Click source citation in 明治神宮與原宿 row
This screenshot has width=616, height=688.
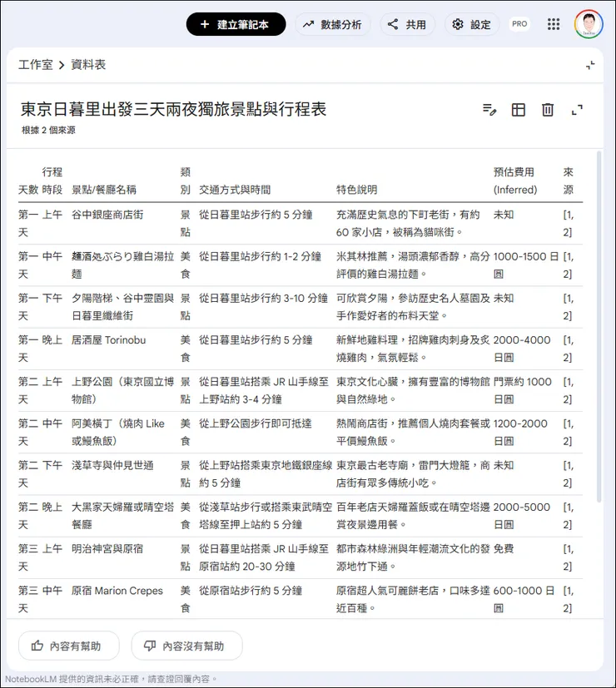coord(569,557)
